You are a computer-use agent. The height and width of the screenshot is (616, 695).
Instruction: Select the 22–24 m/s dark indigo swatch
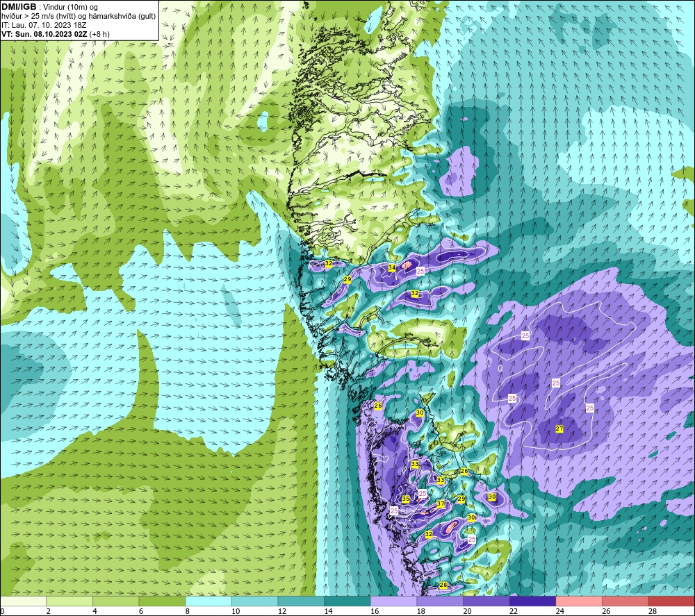click(x=533, y=601)
